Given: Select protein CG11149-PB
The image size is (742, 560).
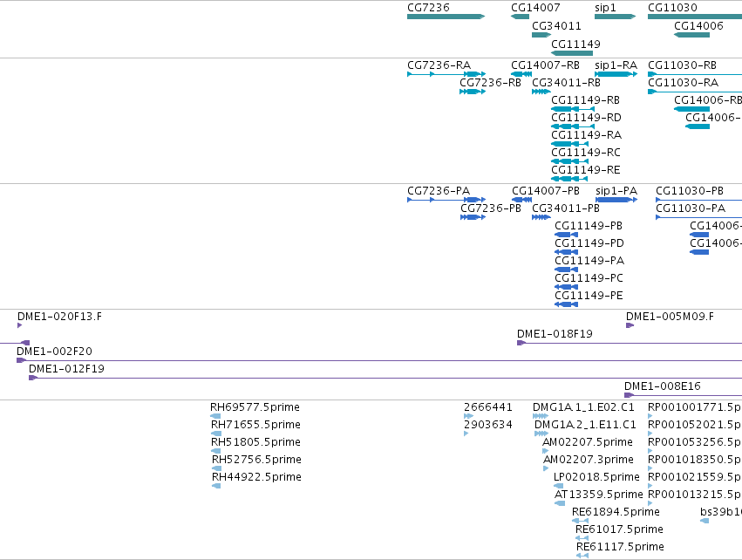Looking at the screenshot, I should pos(566,235).
